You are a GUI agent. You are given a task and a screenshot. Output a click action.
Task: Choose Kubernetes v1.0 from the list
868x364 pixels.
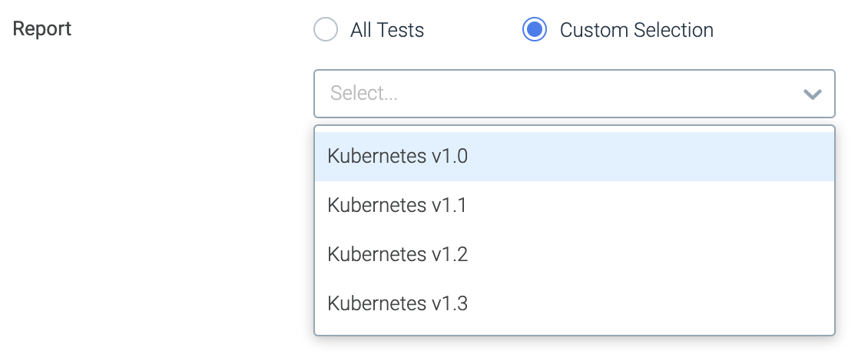(x=574, y=157)
